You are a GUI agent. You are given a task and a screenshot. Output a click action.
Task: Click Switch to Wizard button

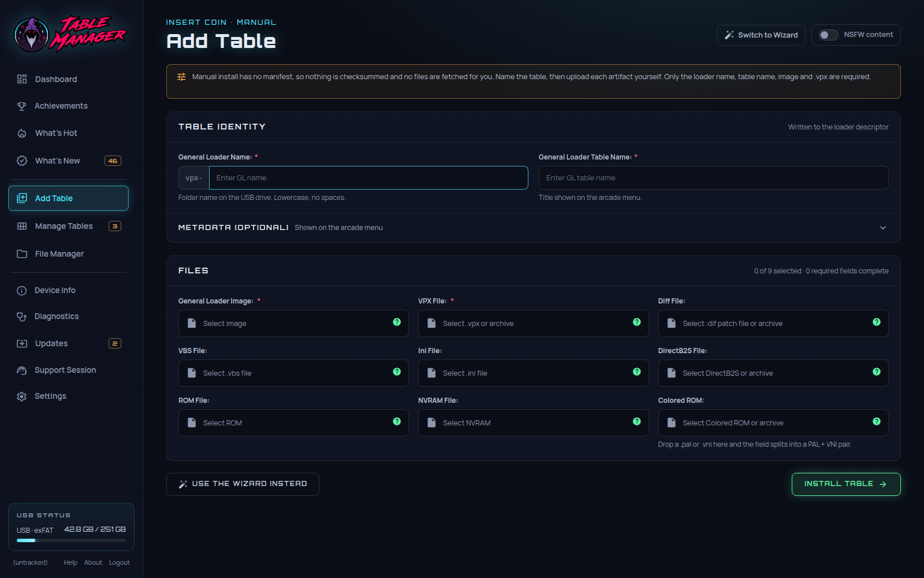tap(761, 35)
